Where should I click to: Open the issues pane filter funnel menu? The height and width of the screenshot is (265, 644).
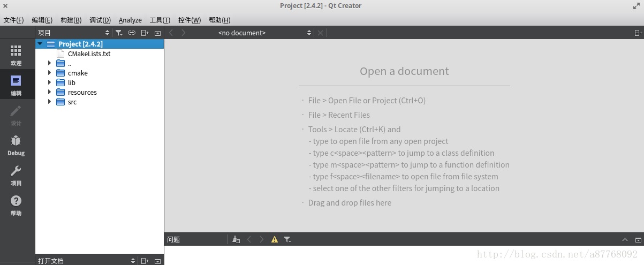287,239
